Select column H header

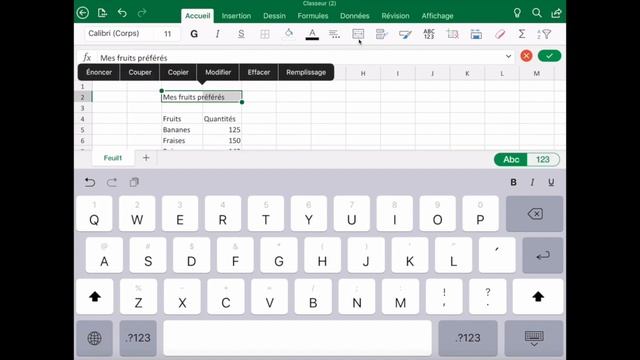pyautogui.click(x=363, y=73)
